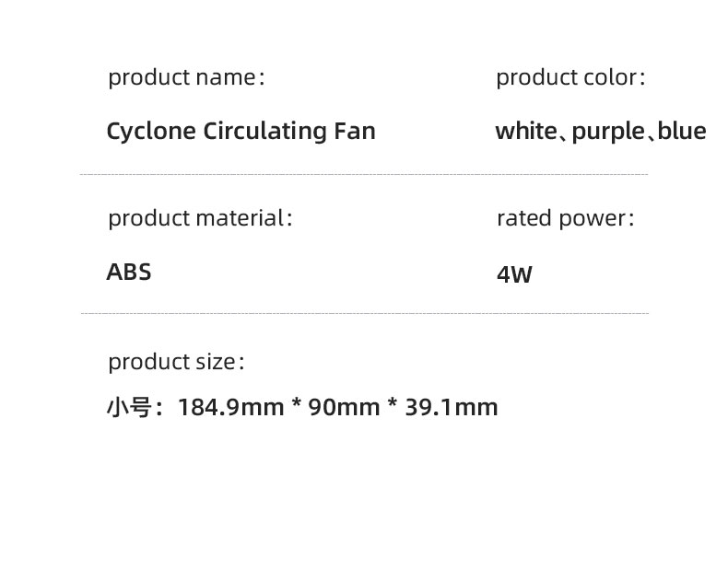
Task: Click the word "Fan" in the product name
Action: tap(355, 131)
